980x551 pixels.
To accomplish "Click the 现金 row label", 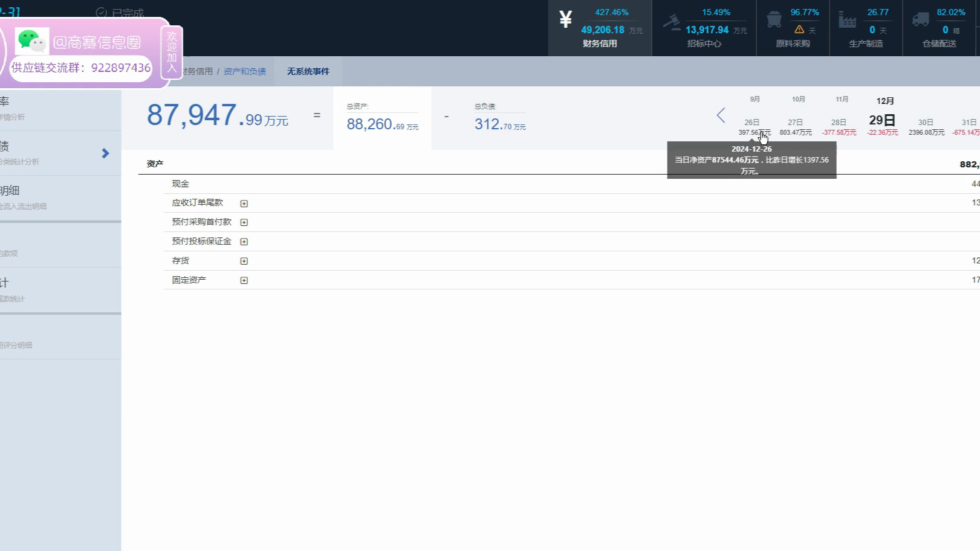I will (x=180, y=184).
